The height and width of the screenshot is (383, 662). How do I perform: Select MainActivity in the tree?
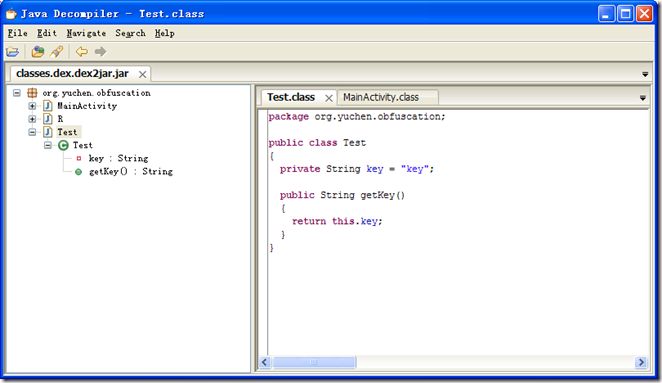pyautogui.click(x=87, y=106)
